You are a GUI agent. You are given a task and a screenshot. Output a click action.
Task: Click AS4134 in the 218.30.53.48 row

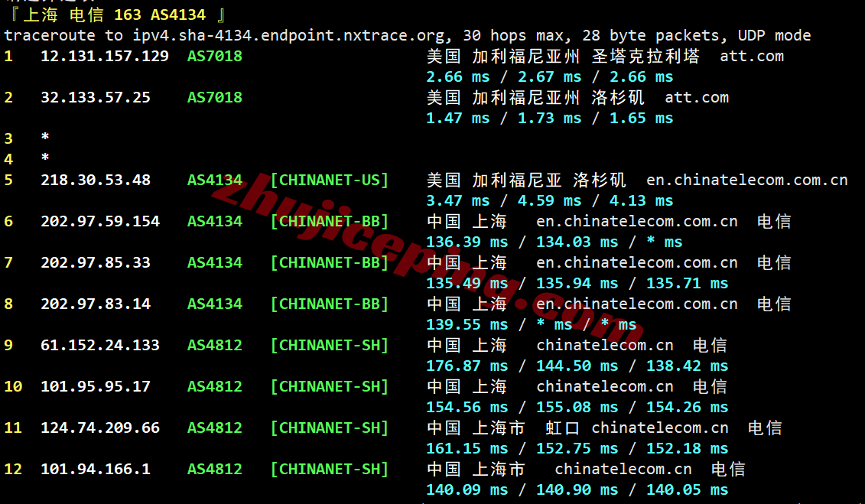click(x=215, y=180)
